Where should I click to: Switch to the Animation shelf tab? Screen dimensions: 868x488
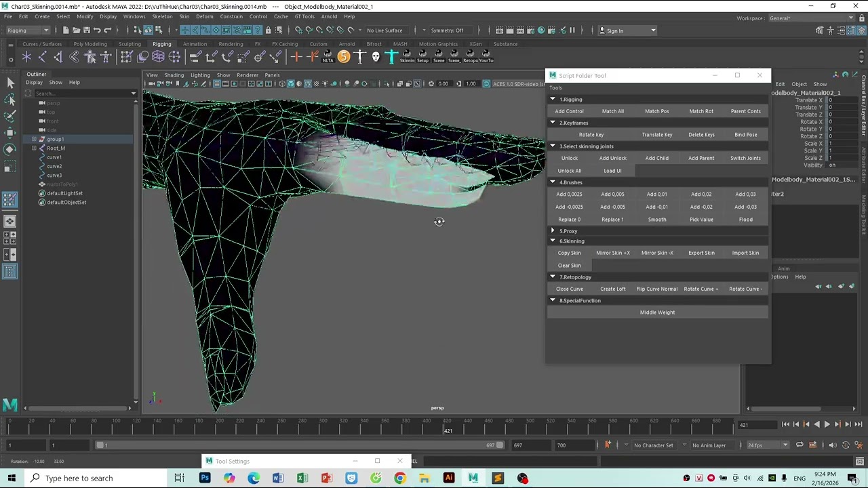tap(195, 44)
